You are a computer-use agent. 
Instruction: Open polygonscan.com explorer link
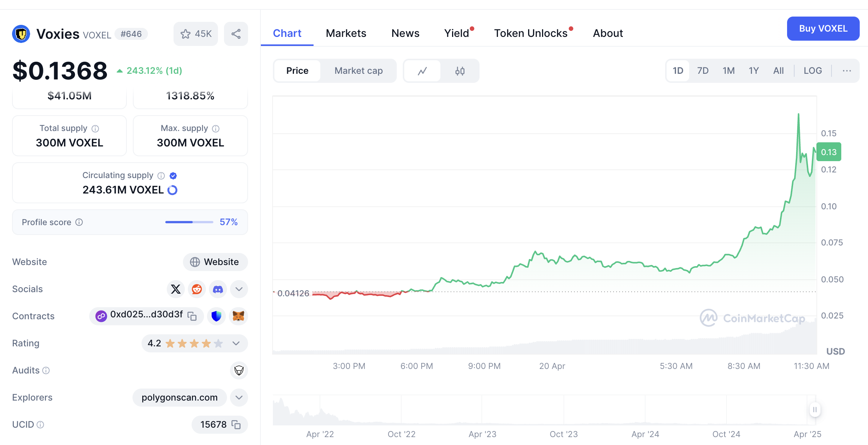[x=179, y=398]
